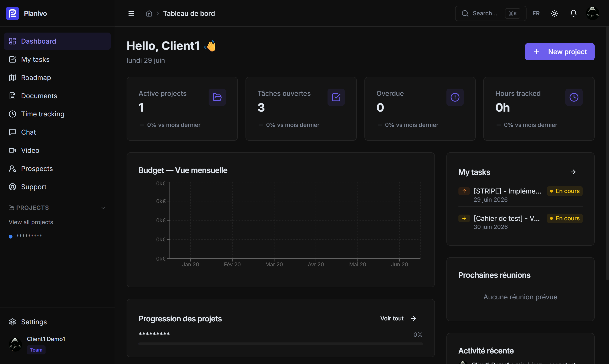Click the Active projects folder icon
Screen dimensions: 609x364
pyautogui.click(x=217, y=97)
